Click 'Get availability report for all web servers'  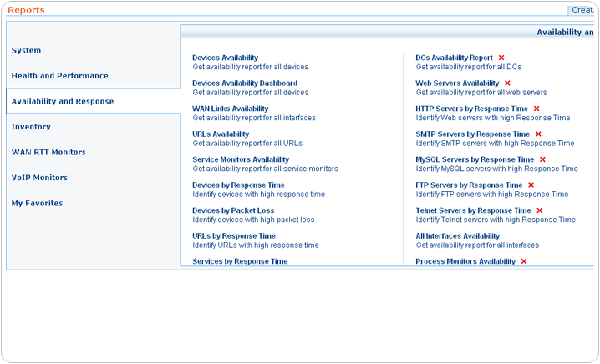click(481, 93)
